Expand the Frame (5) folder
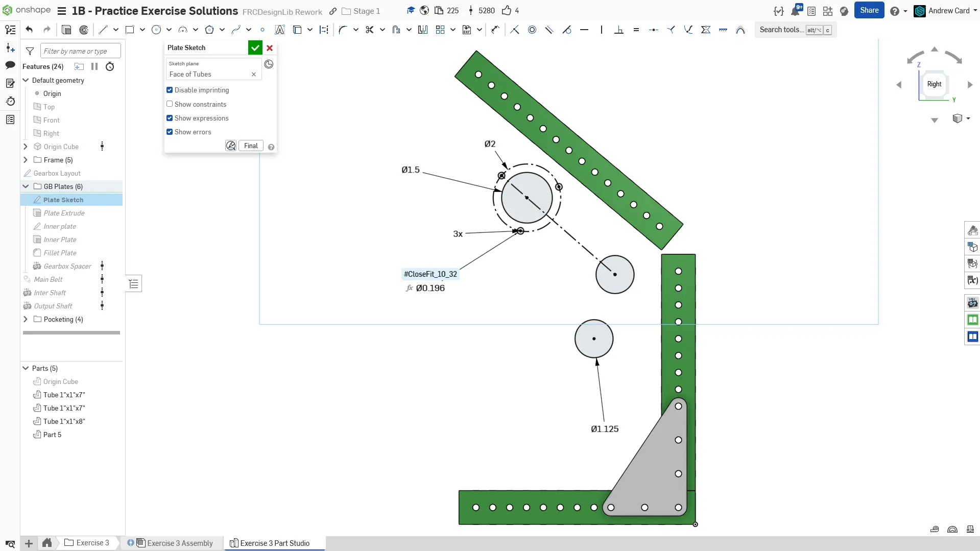This screenshot has width=980, height=551. [26, 160]
